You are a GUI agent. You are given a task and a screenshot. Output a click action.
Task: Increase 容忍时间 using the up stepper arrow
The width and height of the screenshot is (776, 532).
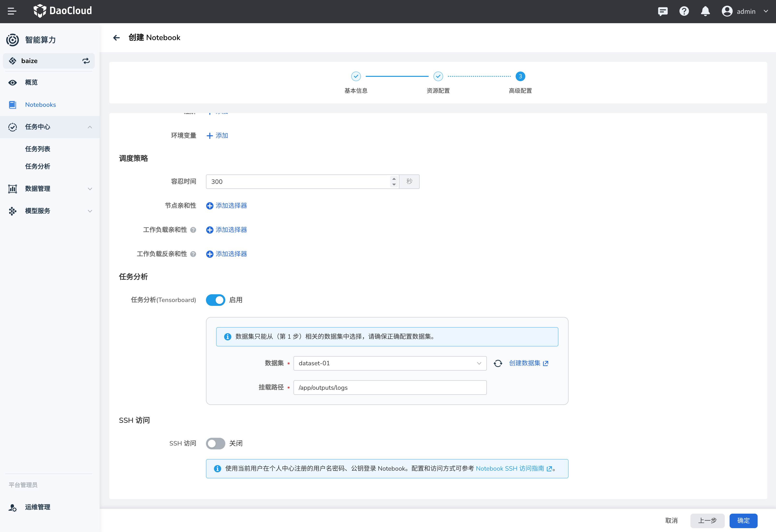[394, 178]
